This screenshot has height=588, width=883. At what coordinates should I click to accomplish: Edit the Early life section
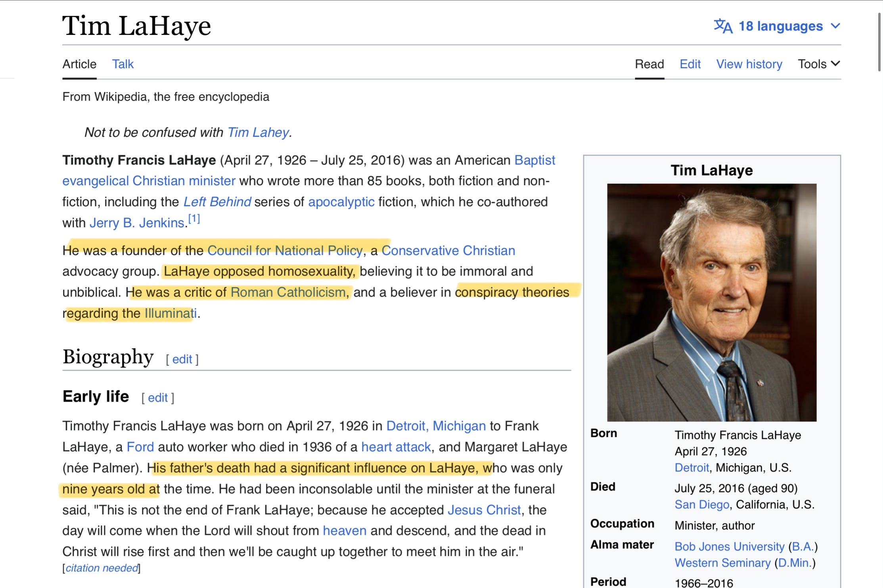[158, 398]
